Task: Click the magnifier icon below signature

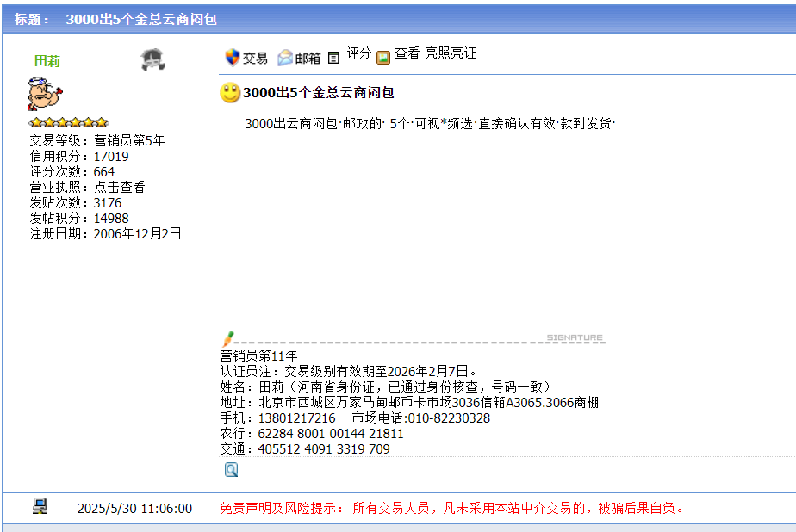Action: (231, 469)
